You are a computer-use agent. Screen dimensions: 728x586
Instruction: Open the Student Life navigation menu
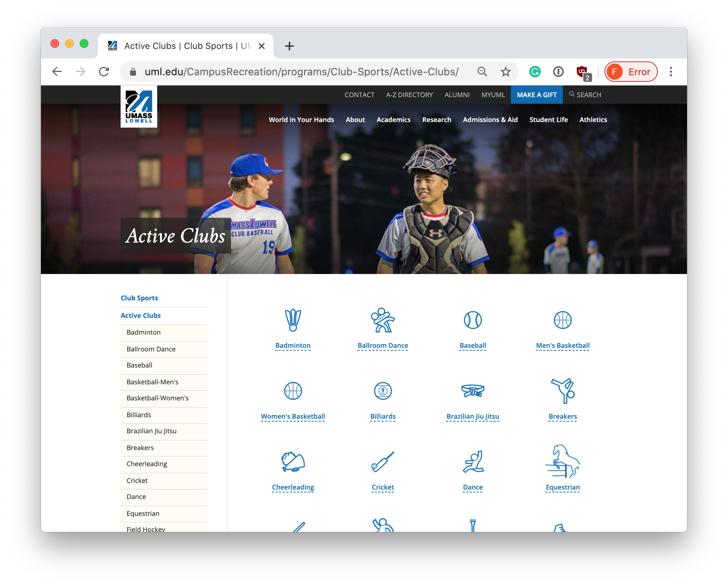coord(548,120)
